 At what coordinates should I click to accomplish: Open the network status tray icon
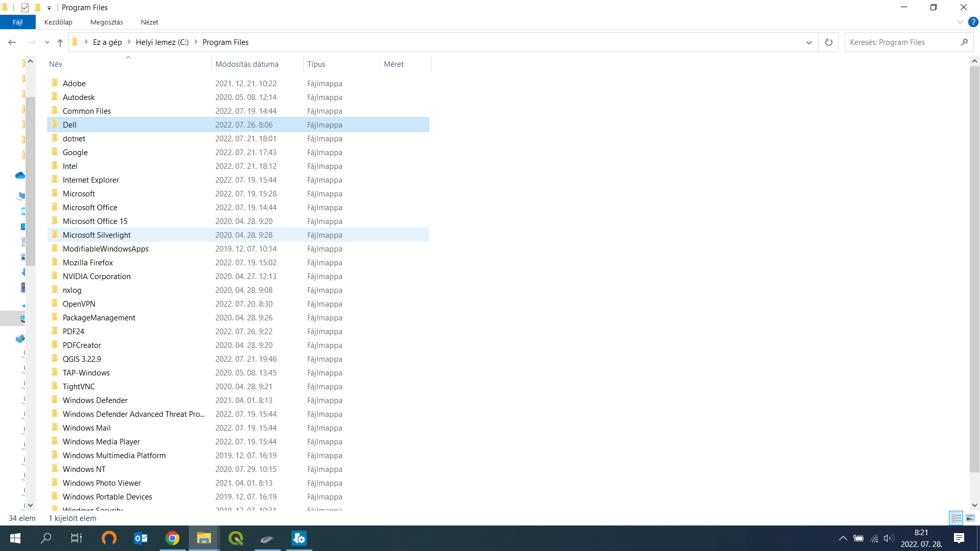click(874, 538)
